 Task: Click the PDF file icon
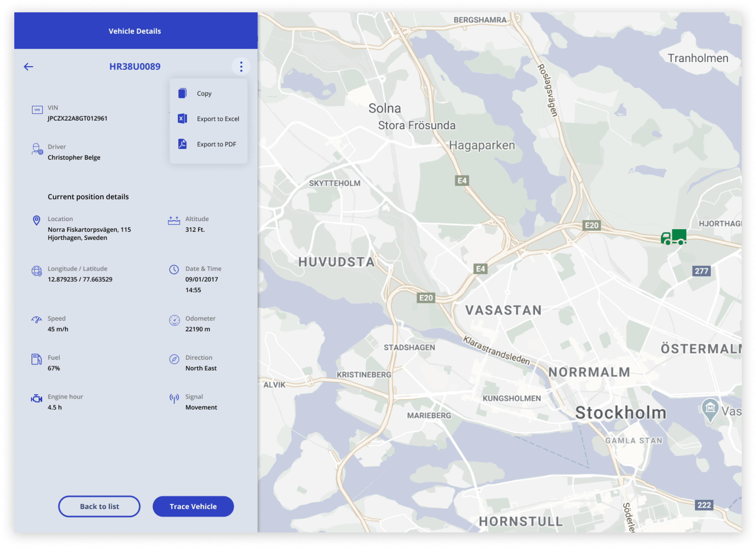[182, 144]
